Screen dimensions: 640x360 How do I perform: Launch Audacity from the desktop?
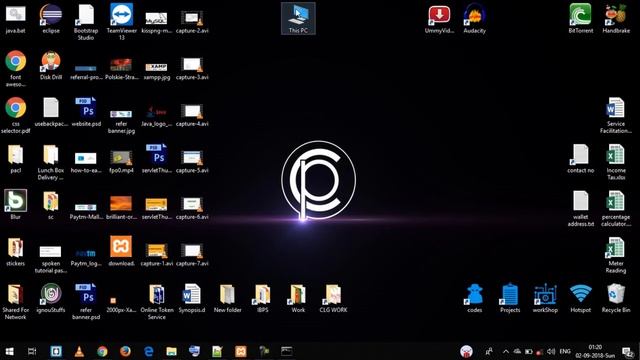click(x=475, y=18)
